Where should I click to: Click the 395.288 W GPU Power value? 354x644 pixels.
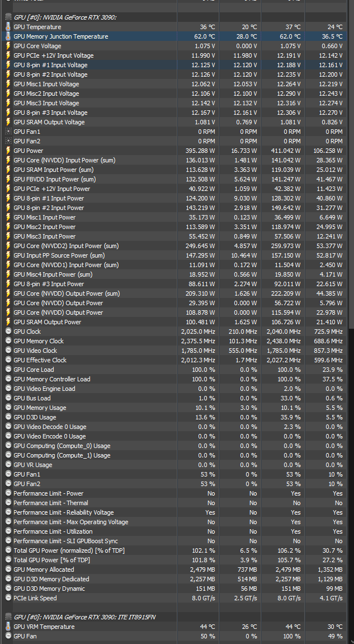[200, 150]
